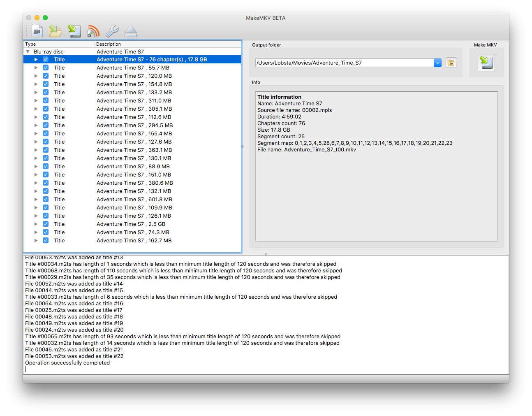This screenshot has height=416, width=532.
Task: Click the Stream RSS toolbar icon
Action: (x=93, y=31)
